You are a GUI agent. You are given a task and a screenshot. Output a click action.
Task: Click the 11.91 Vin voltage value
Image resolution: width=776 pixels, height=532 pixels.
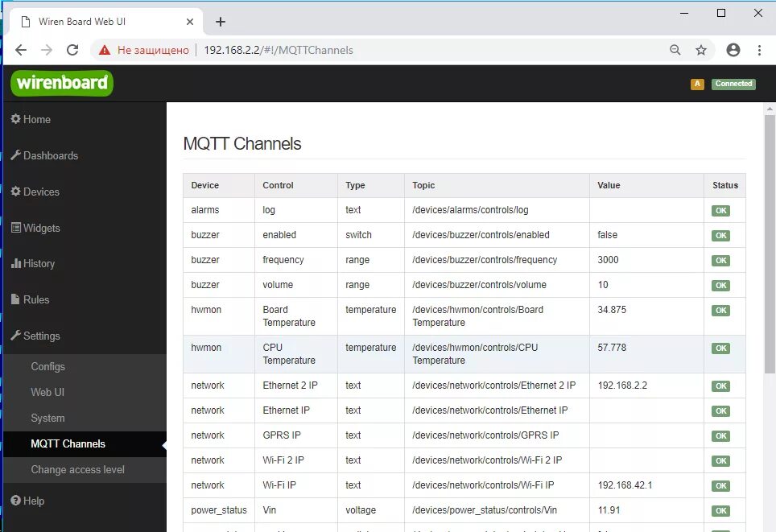point(609,509)
